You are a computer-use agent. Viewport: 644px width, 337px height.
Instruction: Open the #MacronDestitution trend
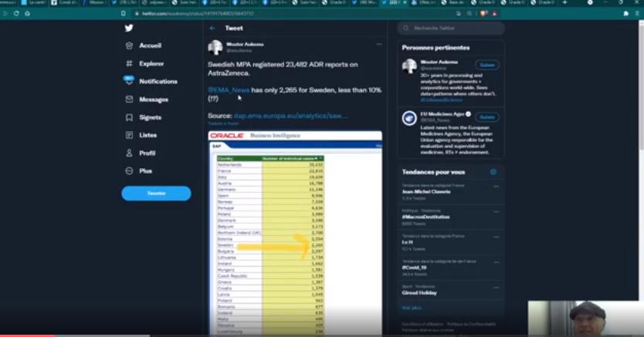tap(425, 217)
